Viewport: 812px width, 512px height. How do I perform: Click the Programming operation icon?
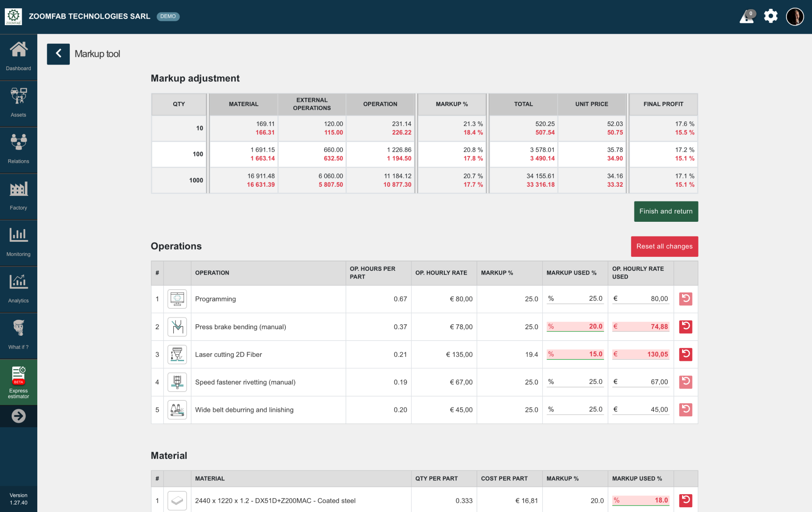tap(177, 299)
